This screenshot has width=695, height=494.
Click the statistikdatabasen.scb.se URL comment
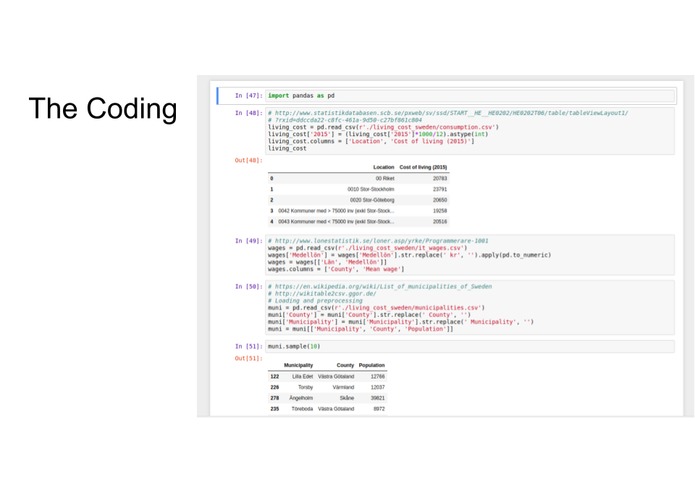448,113
